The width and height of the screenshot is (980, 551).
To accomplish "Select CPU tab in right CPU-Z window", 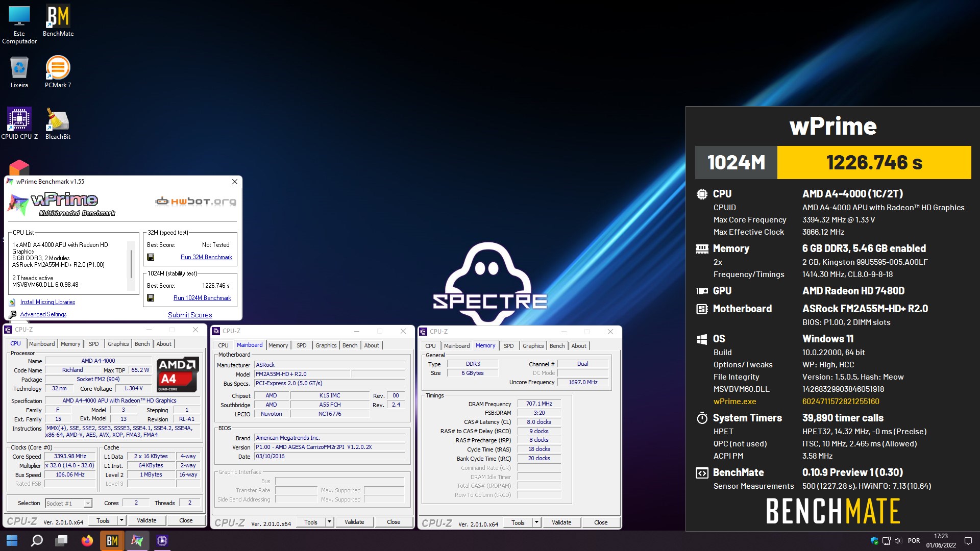I will click(430, 346).
